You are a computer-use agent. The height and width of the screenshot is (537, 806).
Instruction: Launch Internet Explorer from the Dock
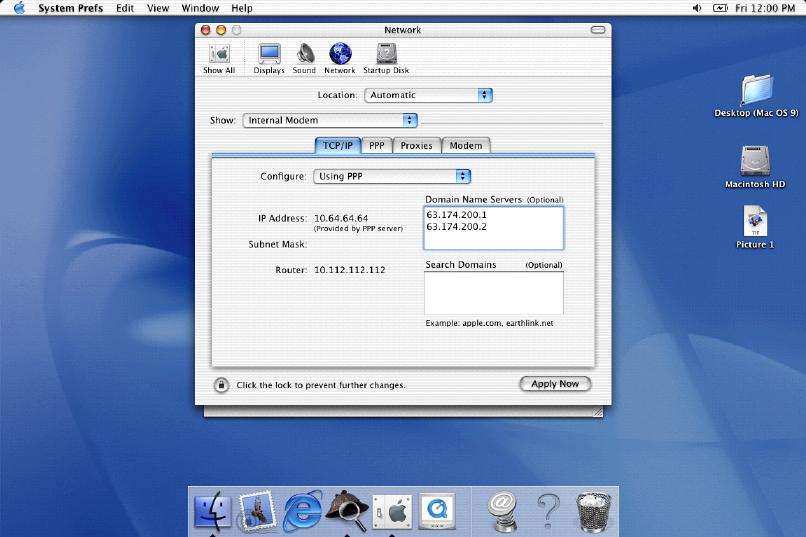[x=303, y=511]
